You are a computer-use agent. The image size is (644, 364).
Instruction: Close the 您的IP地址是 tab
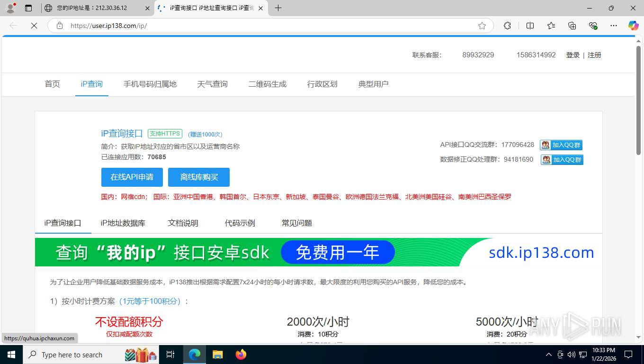(147, 8)
